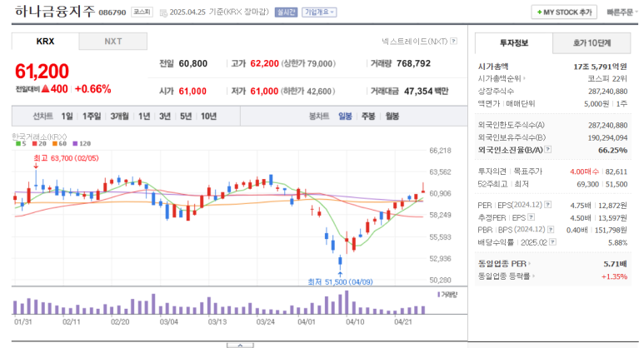Select the 3년 line chart period
Screen dimensions: 644x348
coord(165,116)
